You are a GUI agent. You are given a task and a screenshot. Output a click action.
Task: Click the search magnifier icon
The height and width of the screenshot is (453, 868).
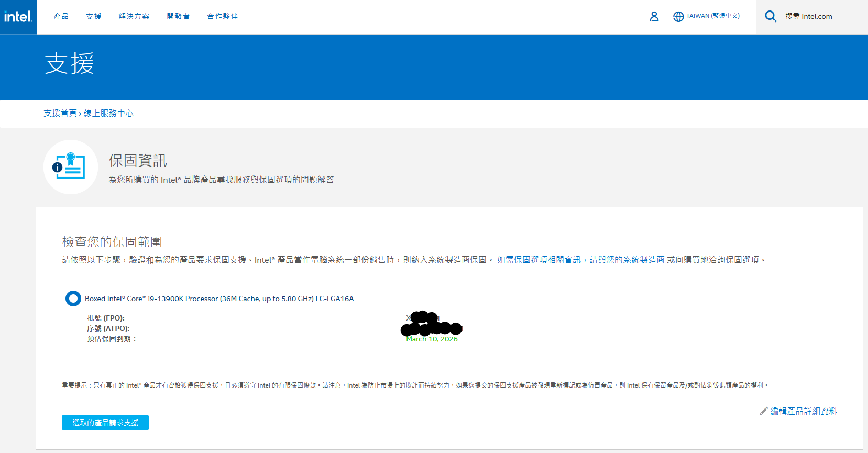tap(771, 16)
